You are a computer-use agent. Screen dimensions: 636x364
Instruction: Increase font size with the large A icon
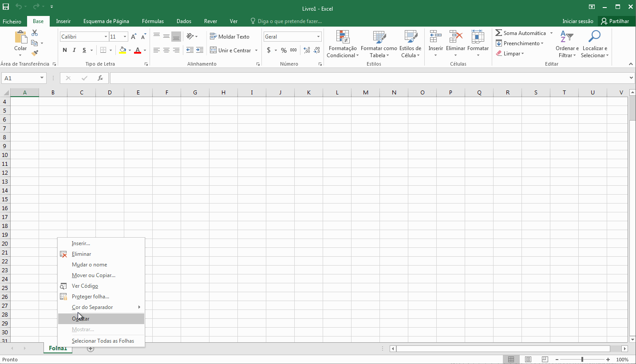point(134,37)
